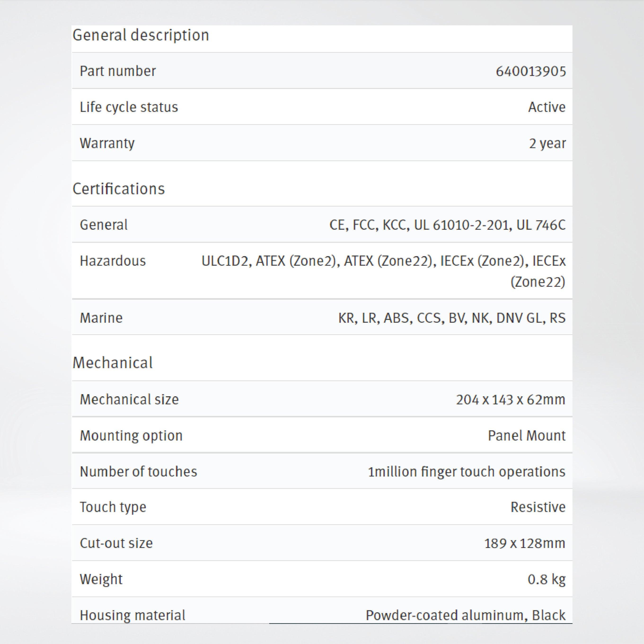Click the Powder-coated aluminum, Black text
Image resolution: width=644 pixels, height=644 pixels.
click(x=465, y=615)
